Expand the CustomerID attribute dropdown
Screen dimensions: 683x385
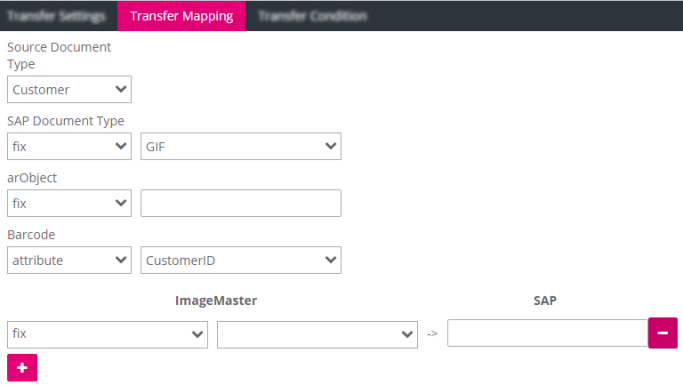(241, 260)
